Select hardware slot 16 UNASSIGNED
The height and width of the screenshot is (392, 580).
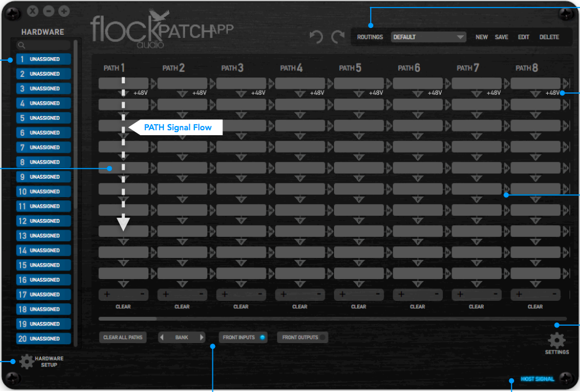coord(43,280)
